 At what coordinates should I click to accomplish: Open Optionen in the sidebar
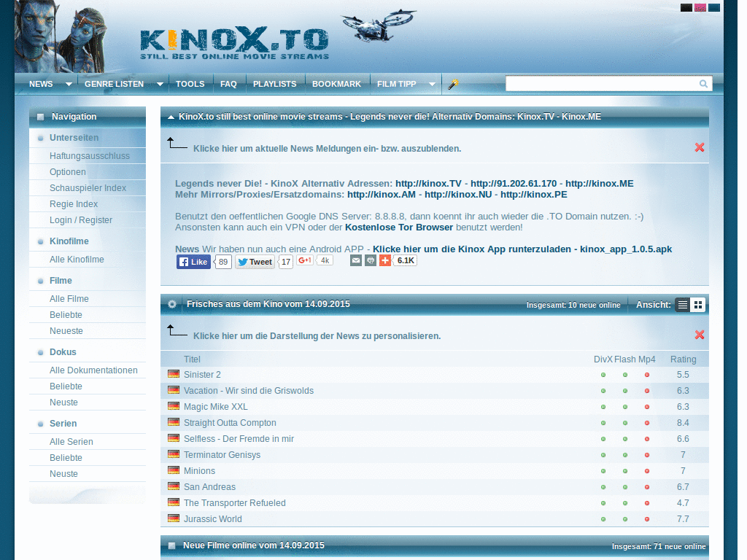pyautogui.click(x=68, y=172)
